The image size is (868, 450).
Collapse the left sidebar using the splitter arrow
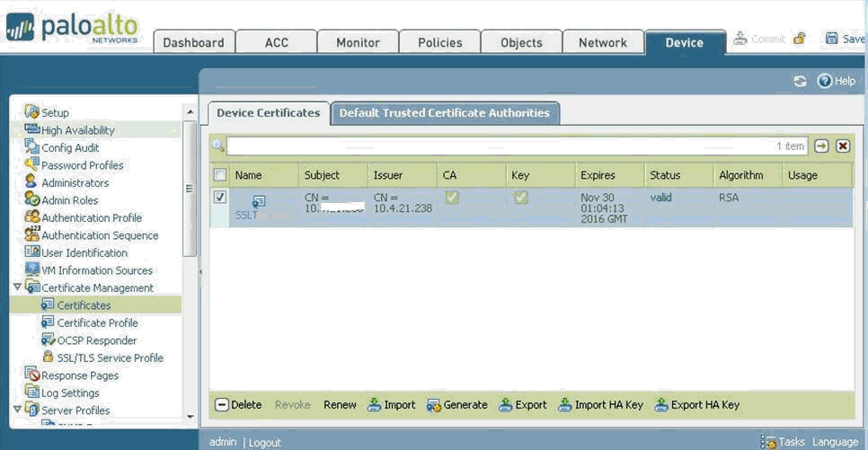200,270
